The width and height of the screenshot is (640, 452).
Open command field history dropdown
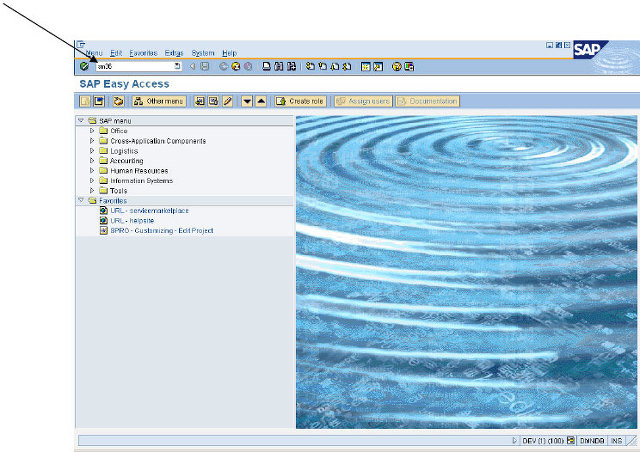[x=177, y=66]
